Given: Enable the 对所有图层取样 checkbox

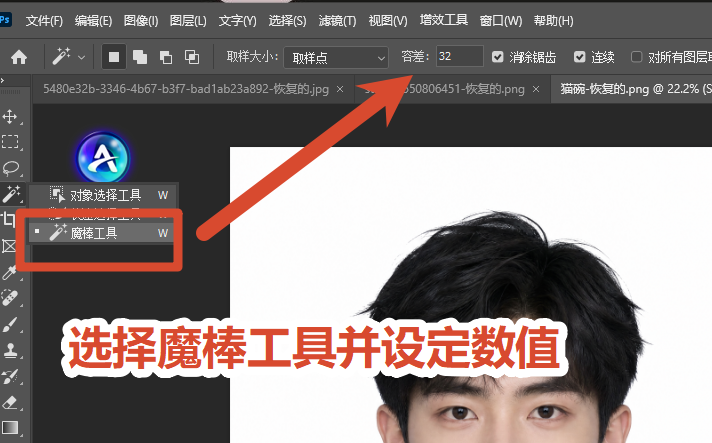Looking at the screenshot, I should tap(637, 57).
